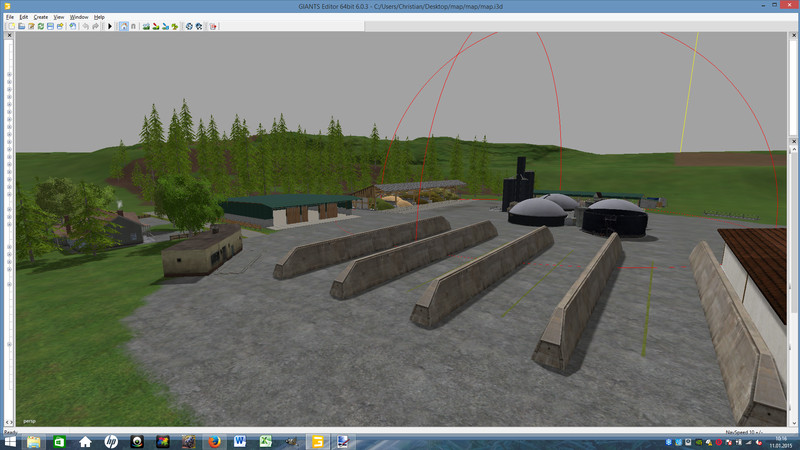
Task: Click the import document toolbar icon
Action: [73, 26]
